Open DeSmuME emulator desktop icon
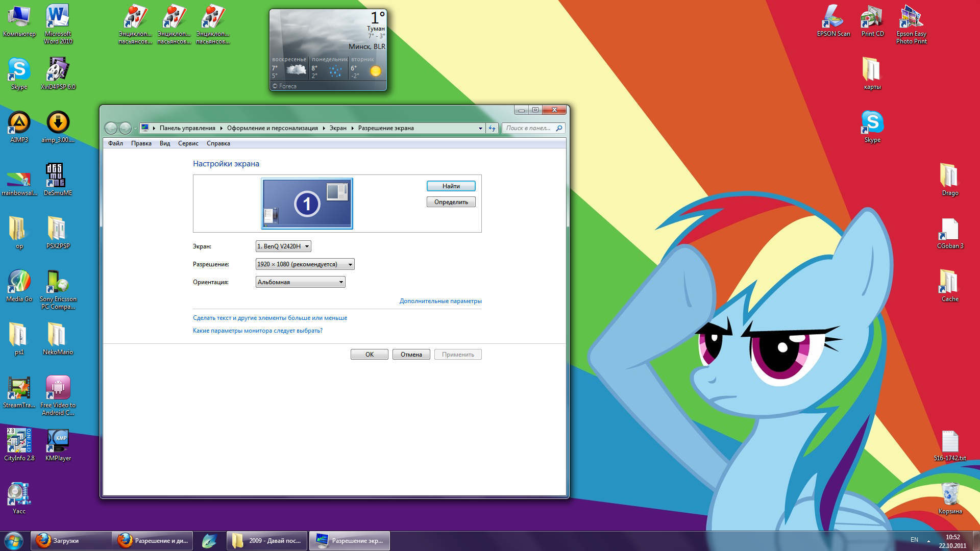980x551 pixels. click(56, 176)
